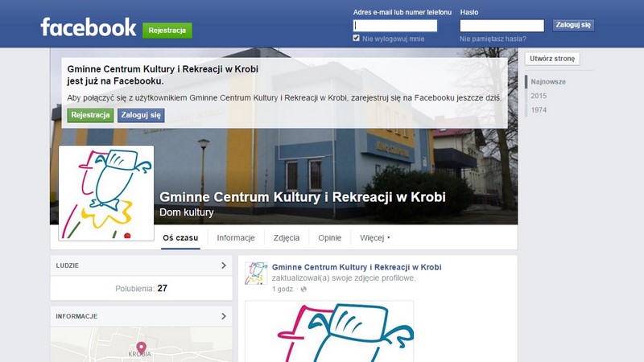Open the Więcej dropdown menu
Screen dimensions: 644x362
[374, 237]
